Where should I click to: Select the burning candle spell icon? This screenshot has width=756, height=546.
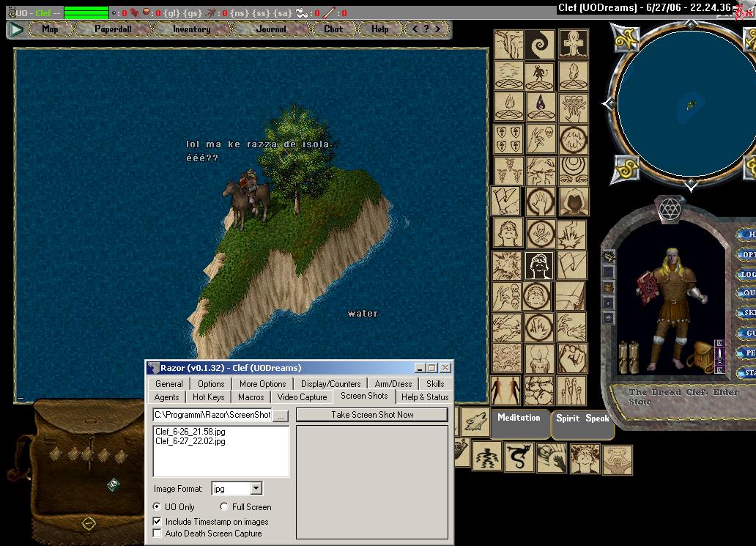[539, 358]
